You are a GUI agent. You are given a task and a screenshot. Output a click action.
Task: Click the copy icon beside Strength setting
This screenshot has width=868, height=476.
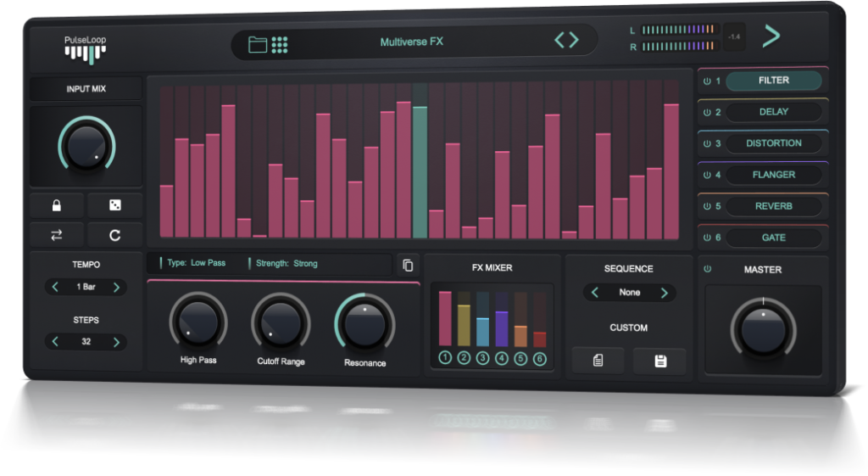pyautogui.click(x=408, y=266)
